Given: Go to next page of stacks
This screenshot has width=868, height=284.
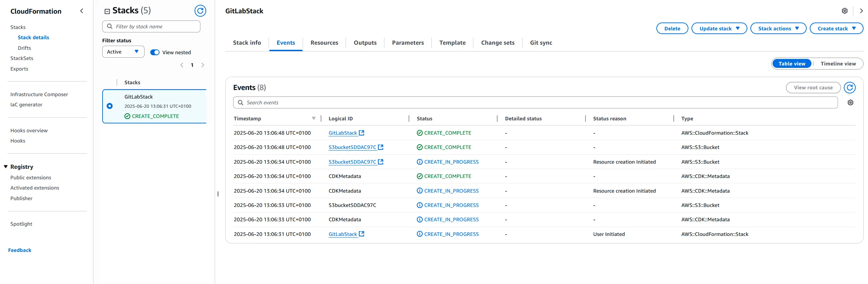Looking at the screenshot, I should coord(203,65).
